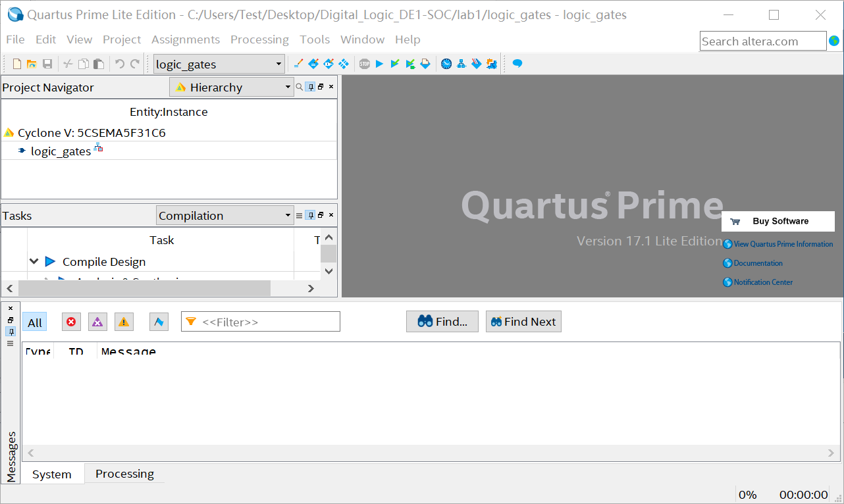Paste clipboard from the toolbar
Image resolution: width=844 pixels, height=504 pixels.
tap(98, 64)
